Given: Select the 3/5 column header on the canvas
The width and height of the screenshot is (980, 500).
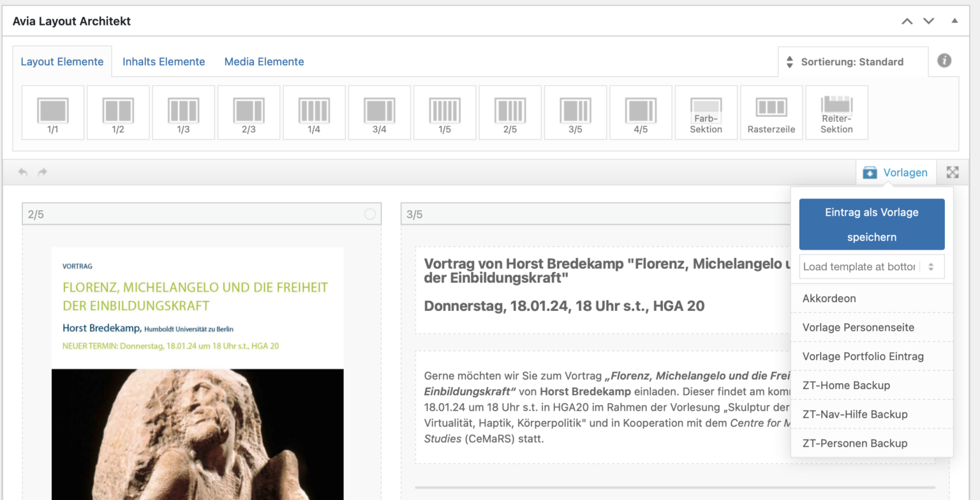Looking at the screenshot, I should coord(595,214).
